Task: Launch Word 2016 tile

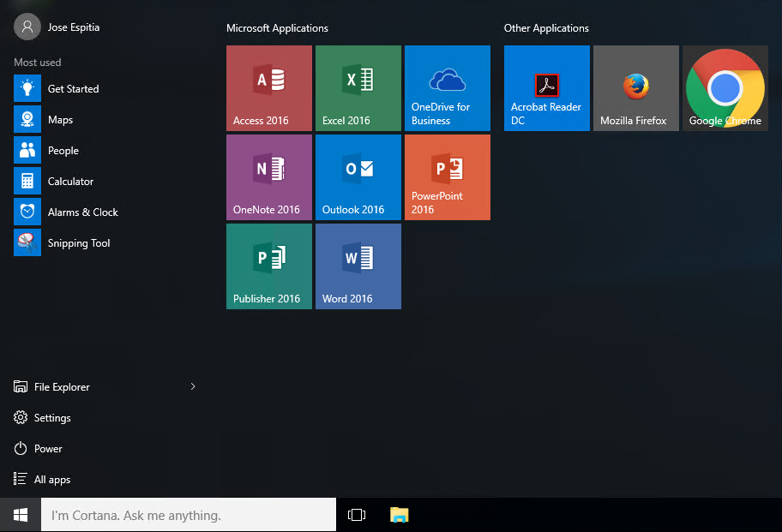Action: tap(358, 266)
